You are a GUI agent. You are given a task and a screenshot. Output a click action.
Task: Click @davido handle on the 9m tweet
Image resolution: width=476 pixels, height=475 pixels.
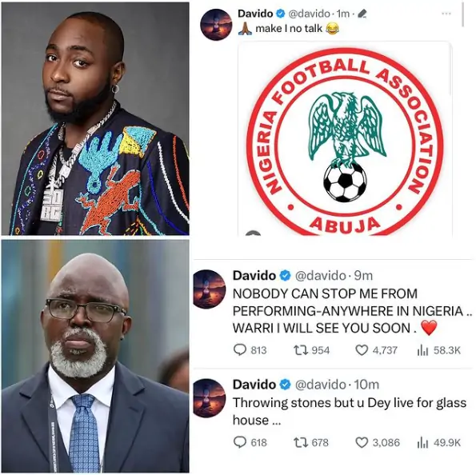[320, 276]
